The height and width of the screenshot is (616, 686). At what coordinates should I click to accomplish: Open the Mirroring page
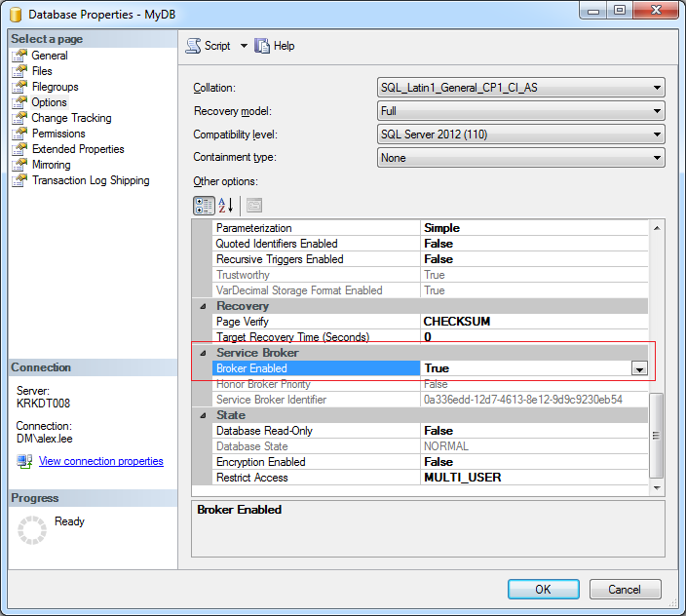coord(52,165)
